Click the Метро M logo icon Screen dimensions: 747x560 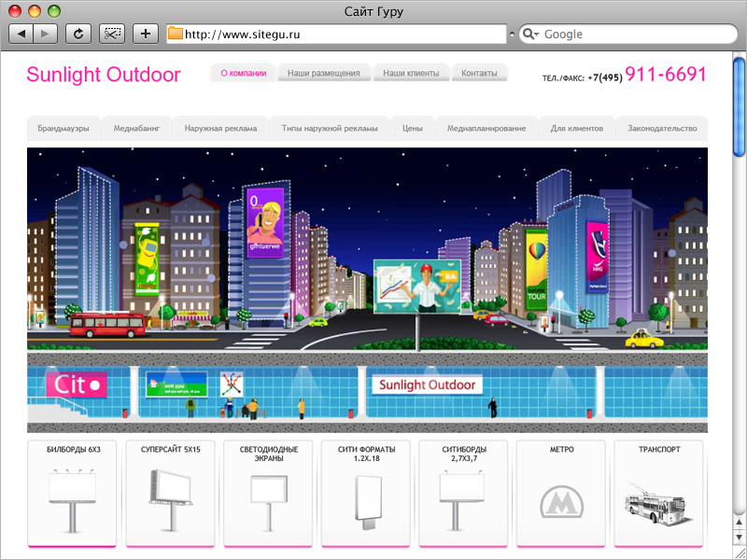[562, 501]
